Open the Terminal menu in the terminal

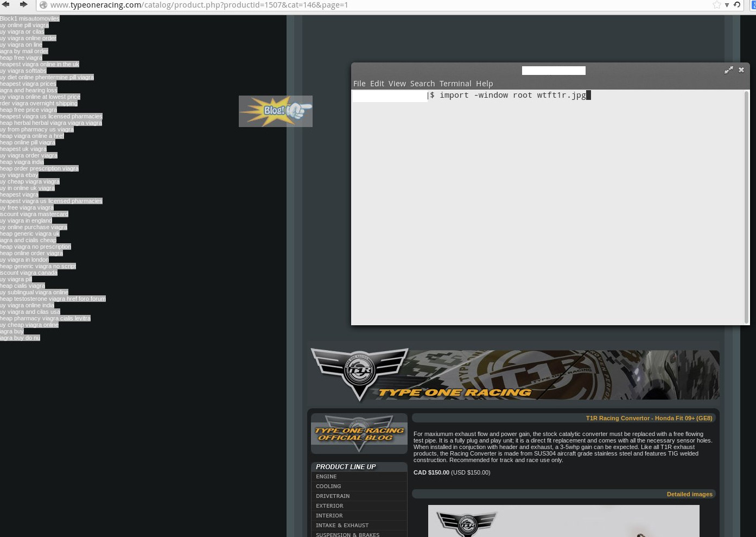click(x=455, y=84)
